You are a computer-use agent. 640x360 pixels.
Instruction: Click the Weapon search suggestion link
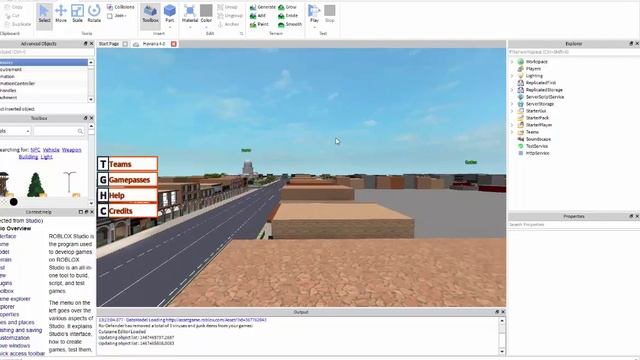pos(71,150)
